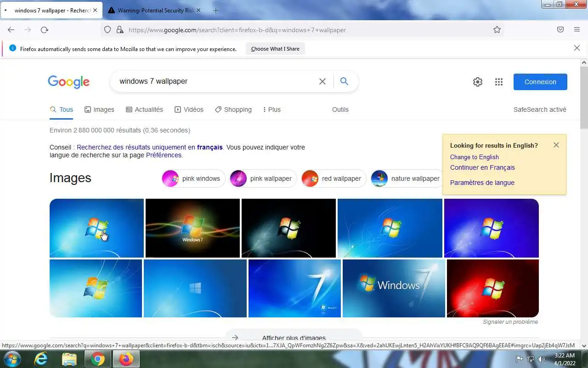Select the Vidéos search tab
Image resolution: width=588 pixels, height=368 pixels.
coord(189,109)
